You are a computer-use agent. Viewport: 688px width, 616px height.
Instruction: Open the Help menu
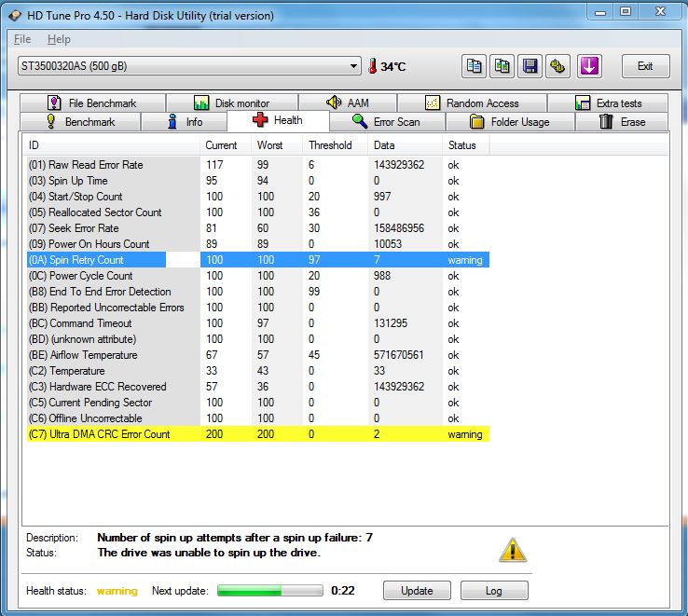pos(59,39)
